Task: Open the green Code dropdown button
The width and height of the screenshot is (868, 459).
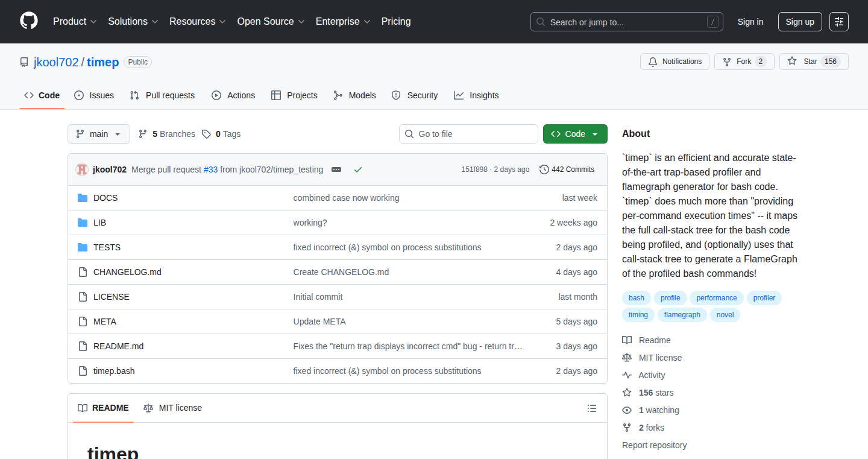Action: pos(575,134)
